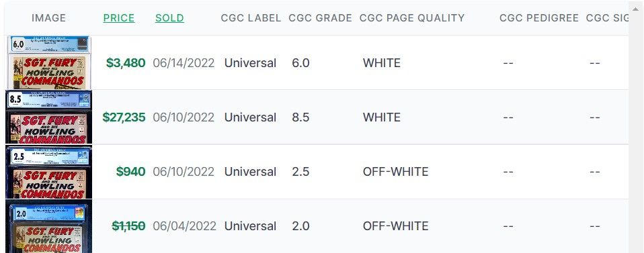This screenshot has width=644, height=253.
Task: Open the 2.0 graded comic thumbnail
Action: (49, 226)
